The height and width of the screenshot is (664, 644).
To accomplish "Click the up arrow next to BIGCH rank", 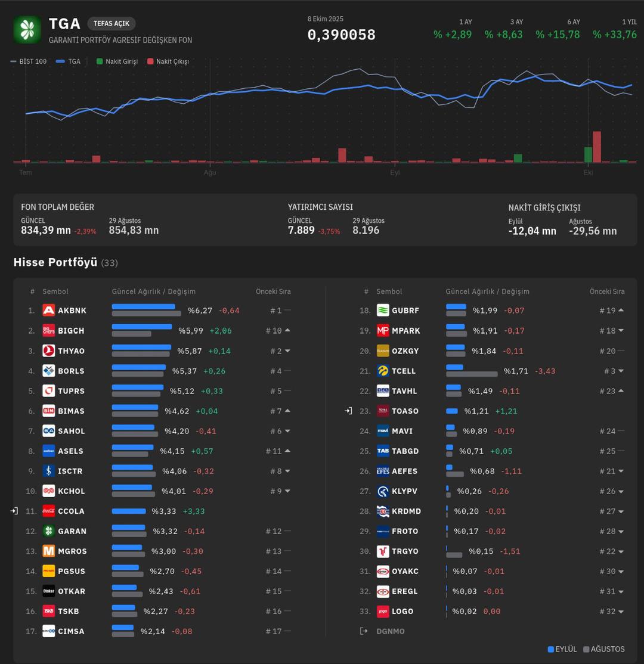I will pos(287,330).
